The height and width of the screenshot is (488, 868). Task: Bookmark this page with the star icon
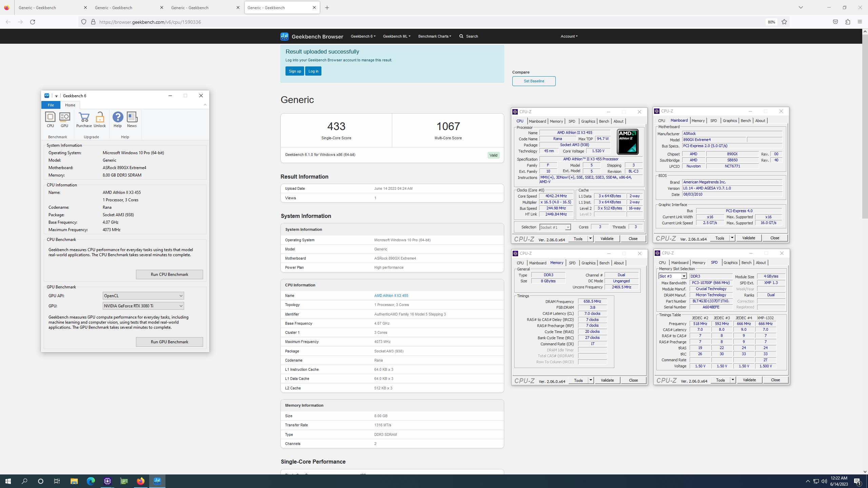pos(784,22)
